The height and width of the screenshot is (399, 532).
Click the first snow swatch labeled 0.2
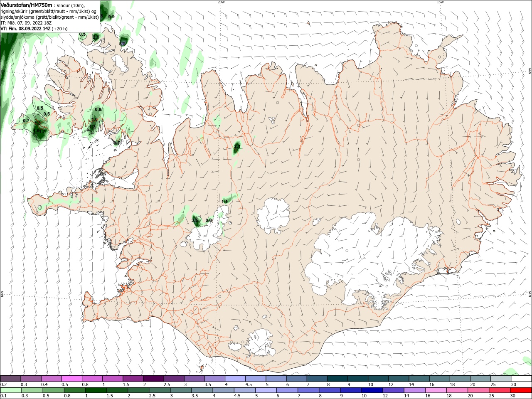[x=10, y=379]
